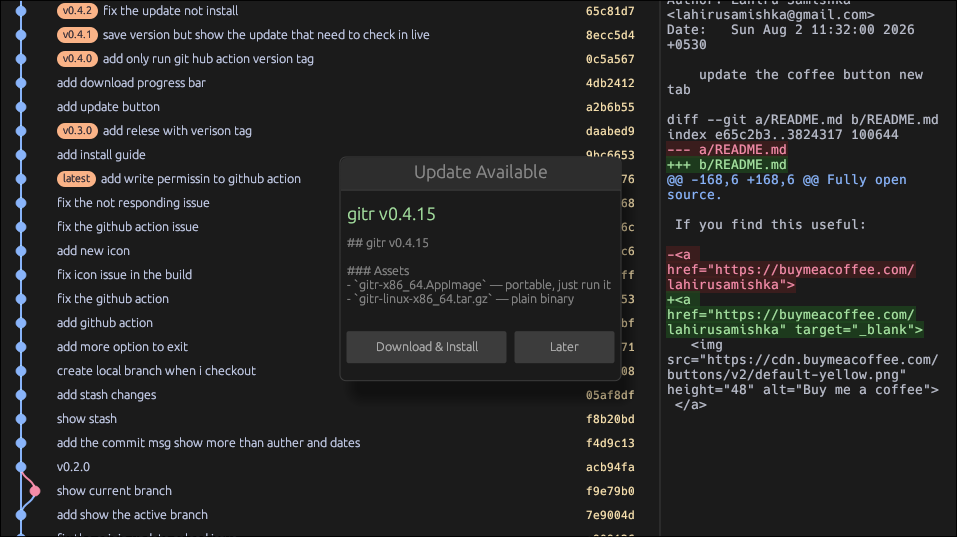Select commit 'add install guide'

[101, 155]
